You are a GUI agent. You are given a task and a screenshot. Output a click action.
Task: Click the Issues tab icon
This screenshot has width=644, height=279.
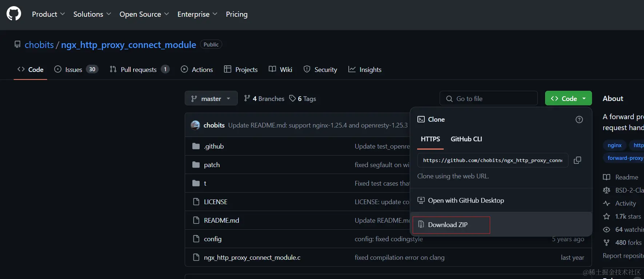(x=58, y=69)
